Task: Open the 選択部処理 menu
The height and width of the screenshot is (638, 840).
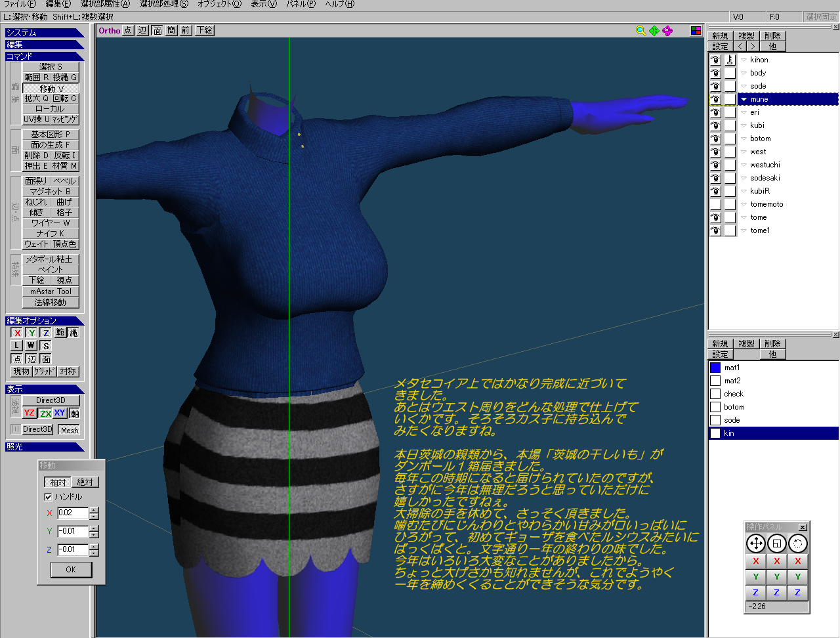Action: coord(163,4)
